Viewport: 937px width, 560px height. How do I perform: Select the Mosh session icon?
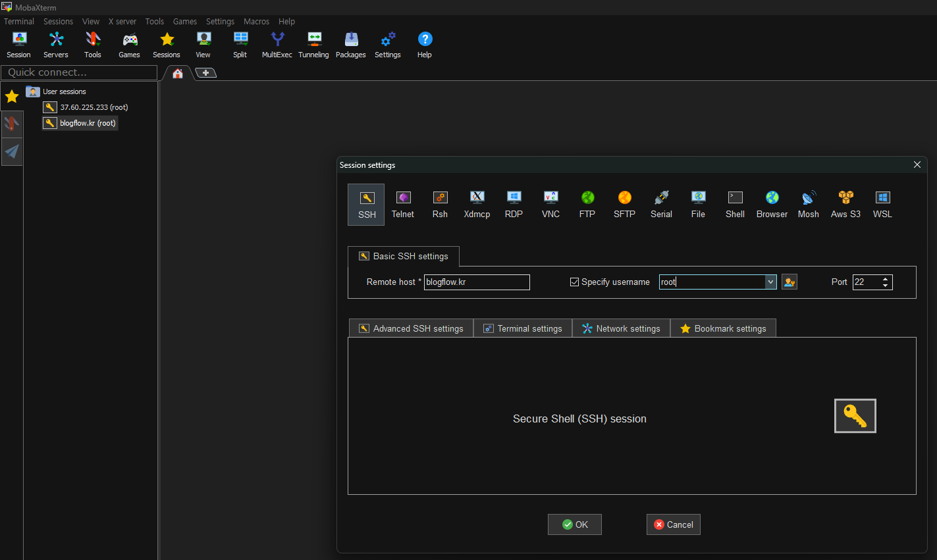point(808,204)
